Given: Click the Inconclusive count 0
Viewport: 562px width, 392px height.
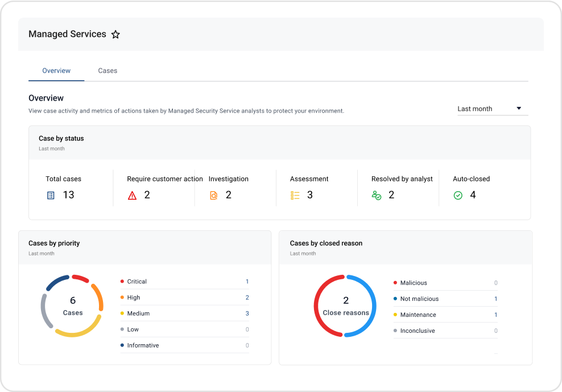Looking at the screenshot, I should click(x=495, y=331).
